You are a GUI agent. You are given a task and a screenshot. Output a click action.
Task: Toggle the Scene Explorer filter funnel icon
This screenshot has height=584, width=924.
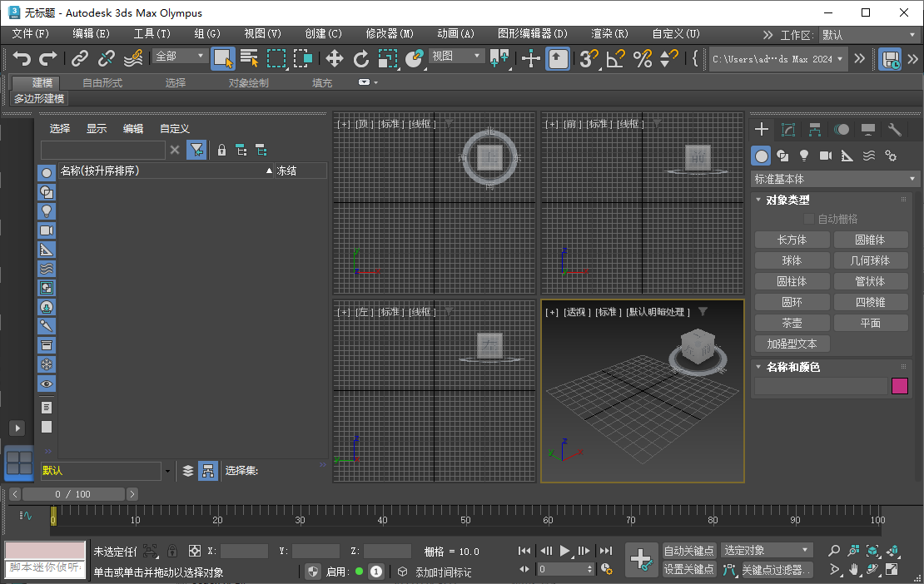coord(196,150)
